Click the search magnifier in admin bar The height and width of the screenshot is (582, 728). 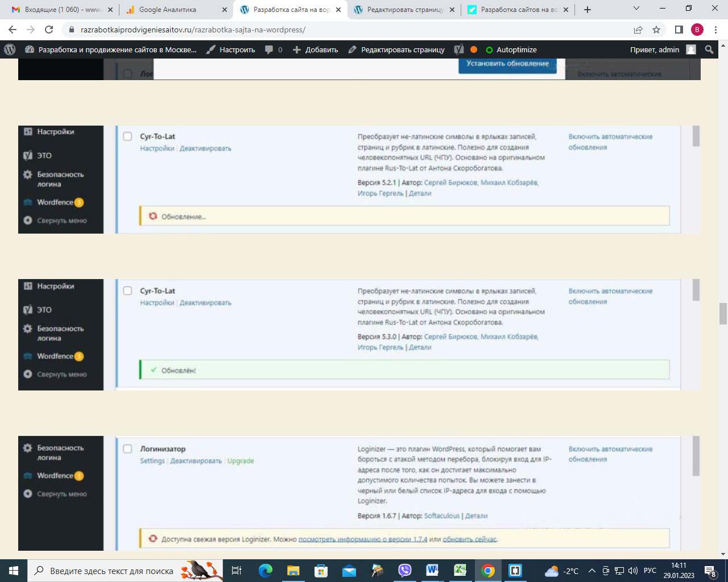pyautogui.click(x=709, y=49)
